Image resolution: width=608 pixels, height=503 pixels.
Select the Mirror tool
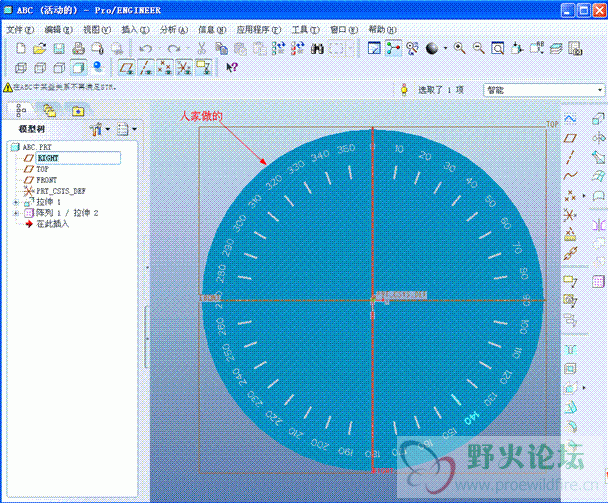[x=599, y=224]
